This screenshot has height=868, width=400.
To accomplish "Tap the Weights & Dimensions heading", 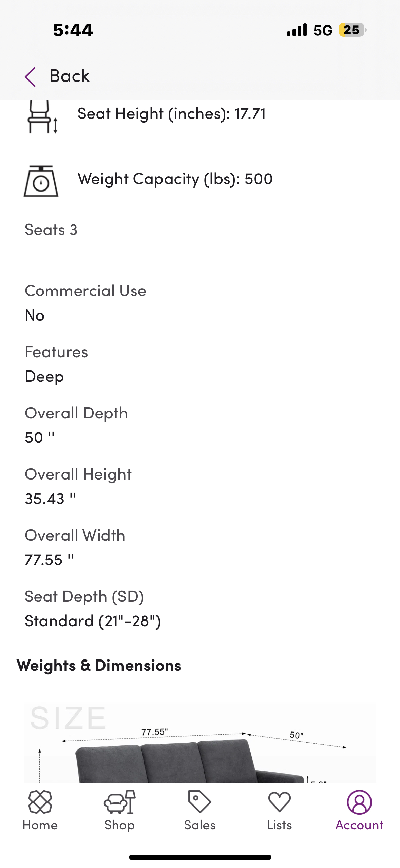I will click(x=99, y=665).
